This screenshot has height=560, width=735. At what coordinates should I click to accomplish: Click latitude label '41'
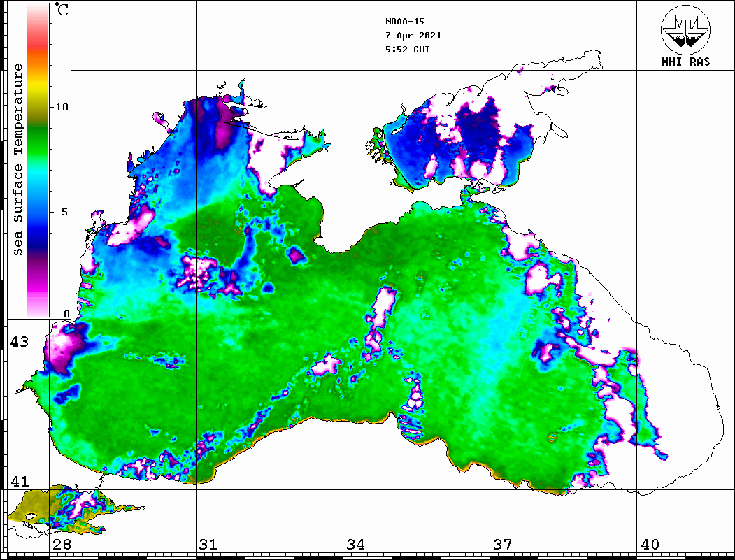click(20, 482)
